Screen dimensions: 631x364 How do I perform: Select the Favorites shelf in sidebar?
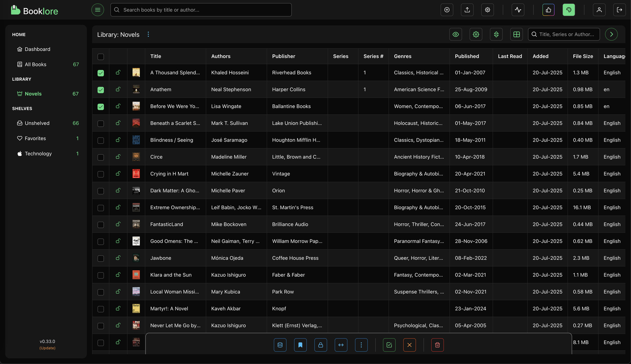[x=35, y=138]
